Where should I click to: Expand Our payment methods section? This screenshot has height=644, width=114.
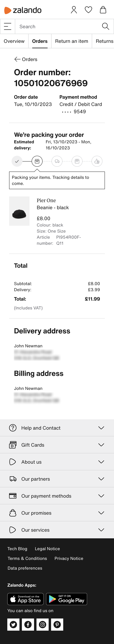(57, 496)
